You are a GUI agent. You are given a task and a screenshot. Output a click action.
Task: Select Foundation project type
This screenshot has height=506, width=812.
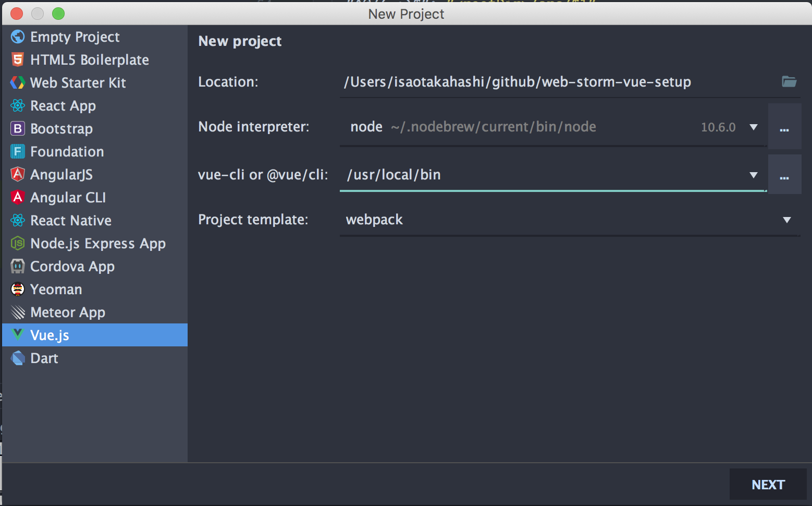click(67, 152)
